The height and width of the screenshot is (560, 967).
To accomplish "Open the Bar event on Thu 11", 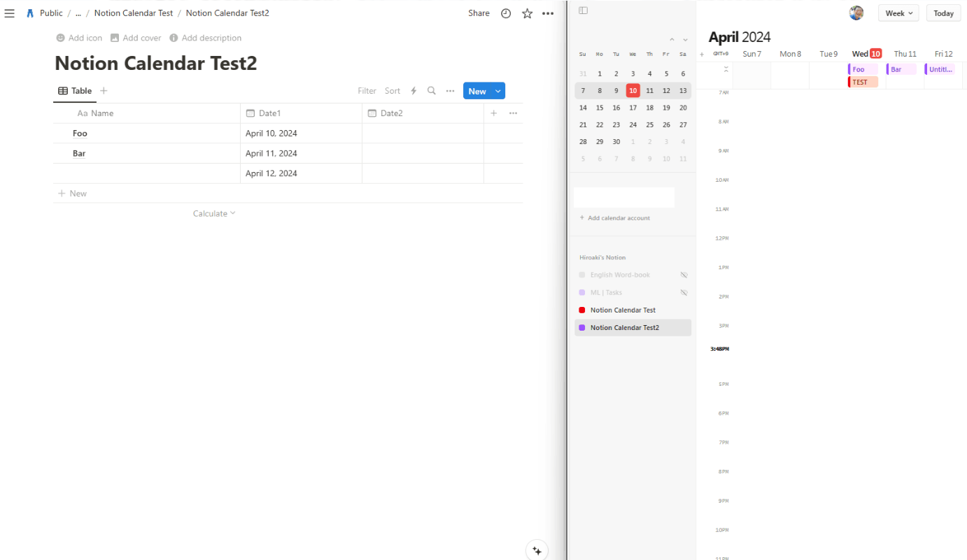I will coord(901,69).
